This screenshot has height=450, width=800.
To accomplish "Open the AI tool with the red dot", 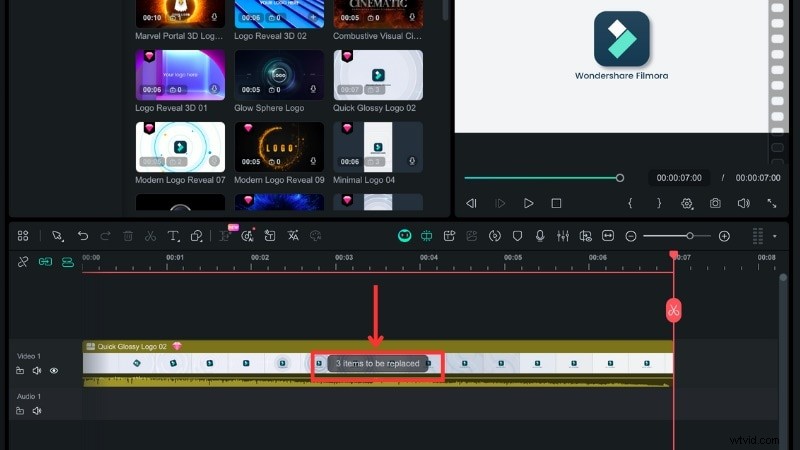I will [248, 236].
